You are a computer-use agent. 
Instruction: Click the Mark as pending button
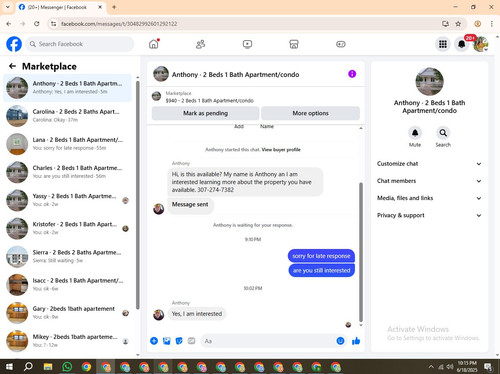[x=205, y=113]
